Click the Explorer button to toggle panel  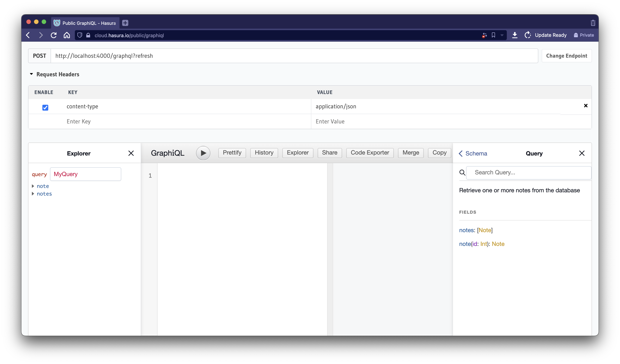coord(298,153)
